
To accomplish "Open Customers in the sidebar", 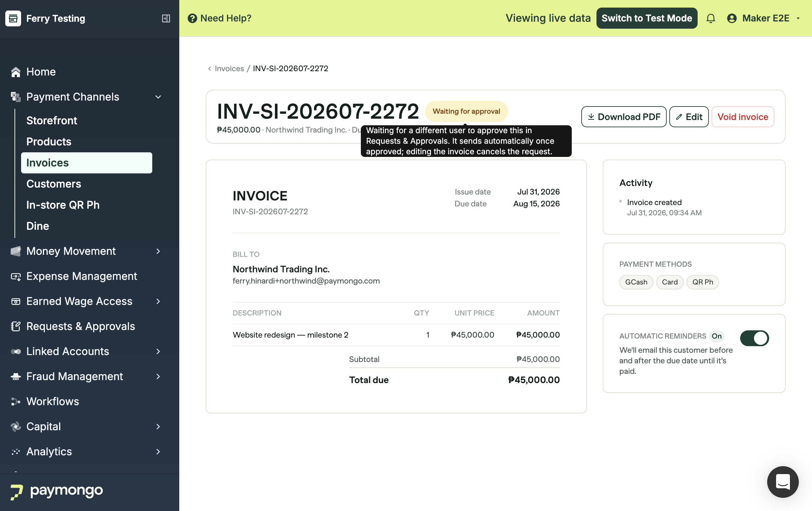I will pos(87,184).
